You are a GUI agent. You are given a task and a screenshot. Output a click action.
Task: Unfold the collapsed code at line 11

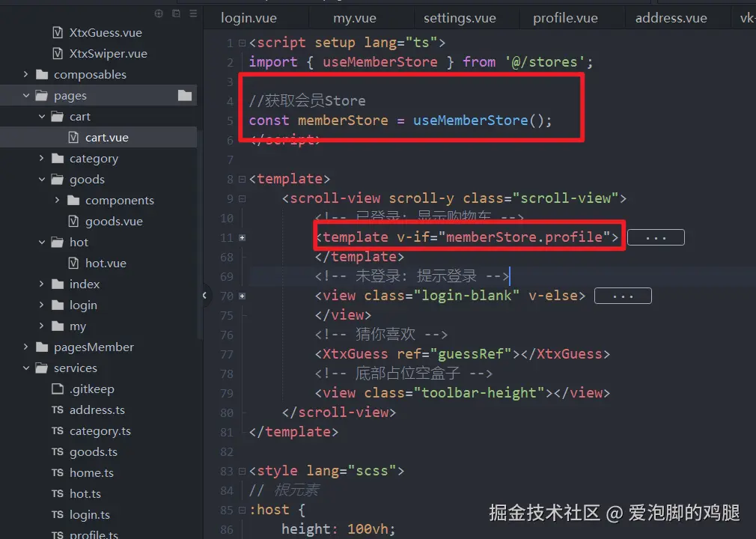coord(242,237)
